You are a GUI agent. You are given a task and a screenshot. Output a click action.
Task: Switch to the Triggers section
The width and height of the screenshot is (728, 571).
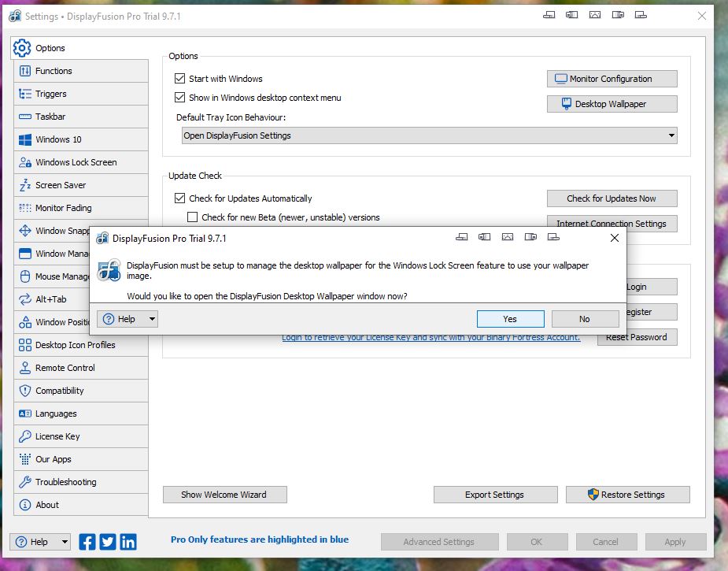click(x=51, y=94)
